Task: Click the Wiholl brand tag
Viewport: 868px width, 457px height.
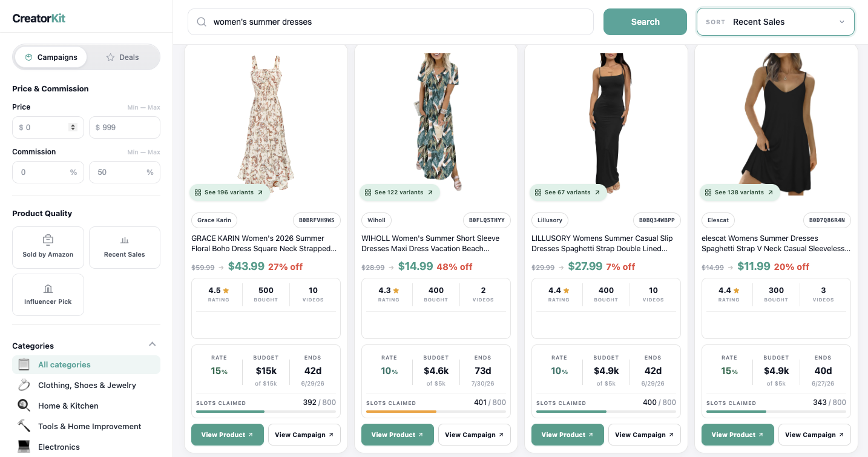Action: pyautogui.click(x=376, y=220)
